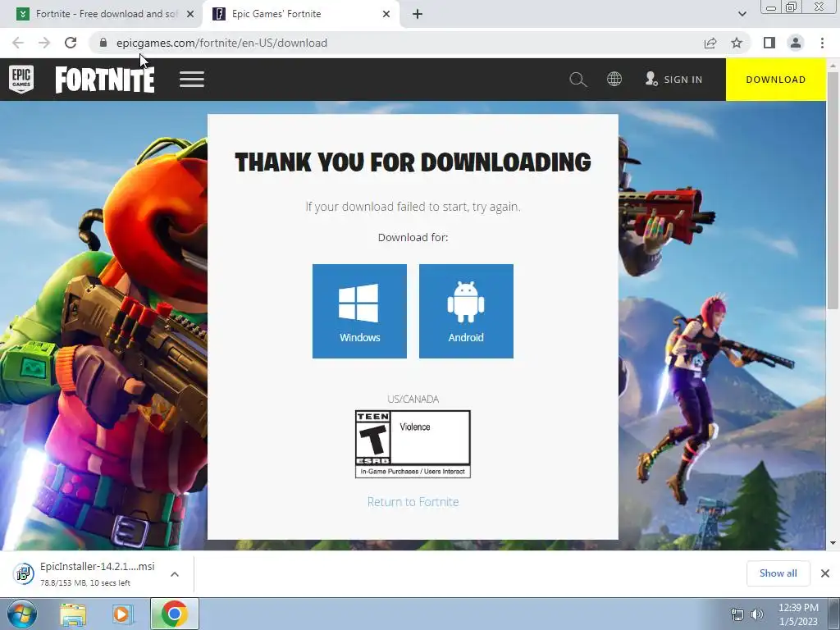Launch Windows Media Player from taskbar
The width and height of the screenshot is (840, 630).
pyautogui.click(x=122, y=614)
